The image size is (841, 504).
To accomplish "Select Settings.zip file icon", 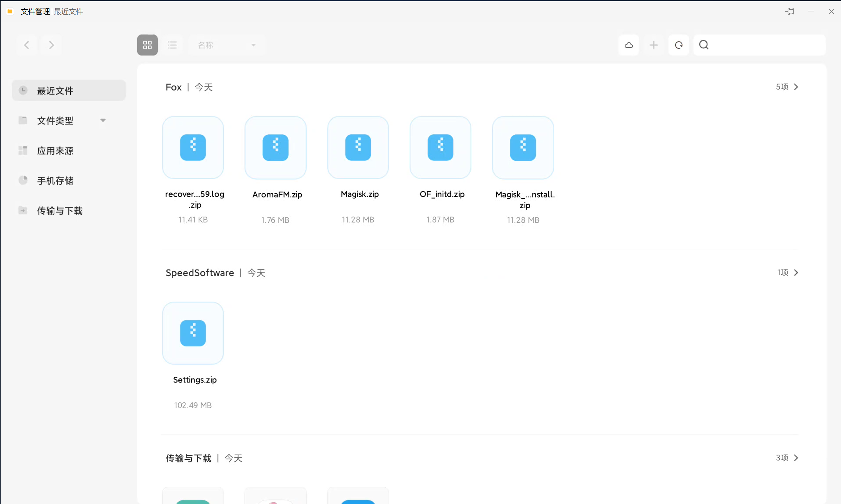I will 193,333.
